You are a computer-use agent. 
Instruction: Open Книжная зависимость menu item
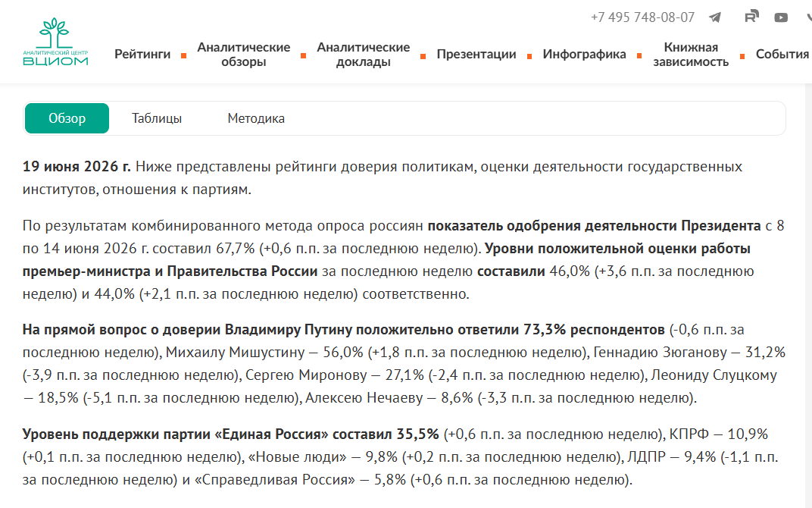point(691,55)
